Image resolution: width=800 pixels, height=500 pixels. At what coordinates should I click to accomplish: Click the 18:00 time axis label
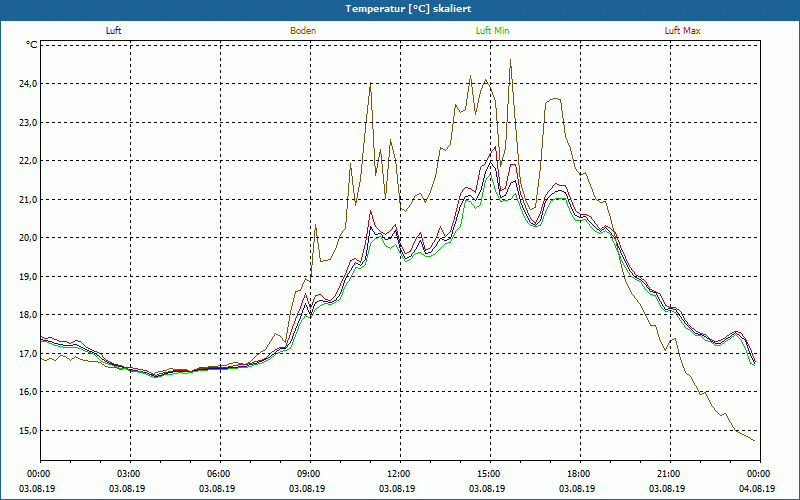pos(578,474)
